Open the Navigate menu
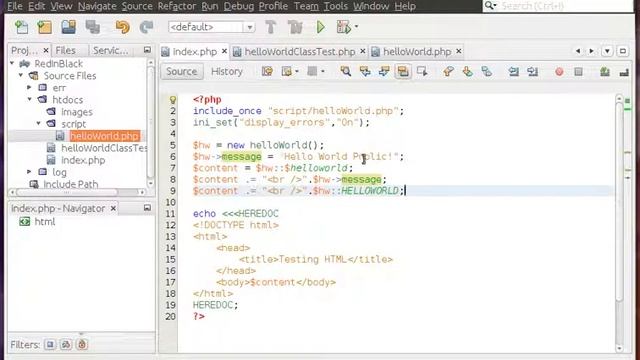This screenshot has width=640, height=360. 97,6
